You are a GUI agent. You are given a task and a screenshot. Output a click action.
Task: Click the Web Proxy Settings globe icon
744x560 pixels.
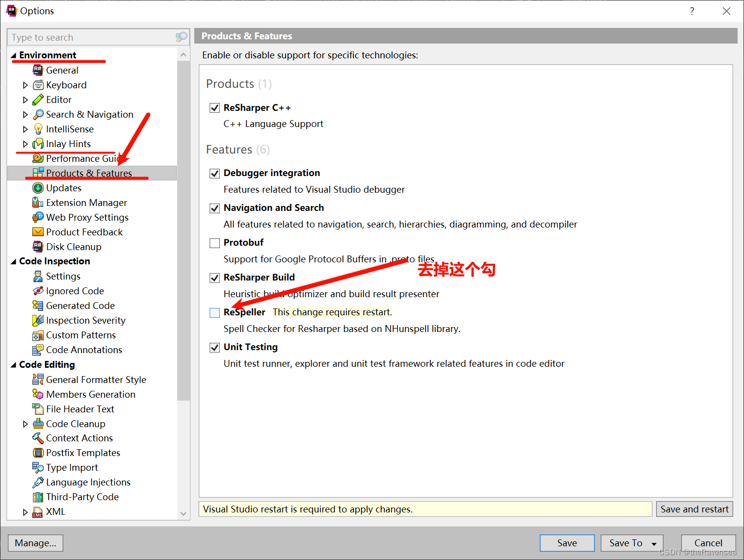tap(38, 217)
